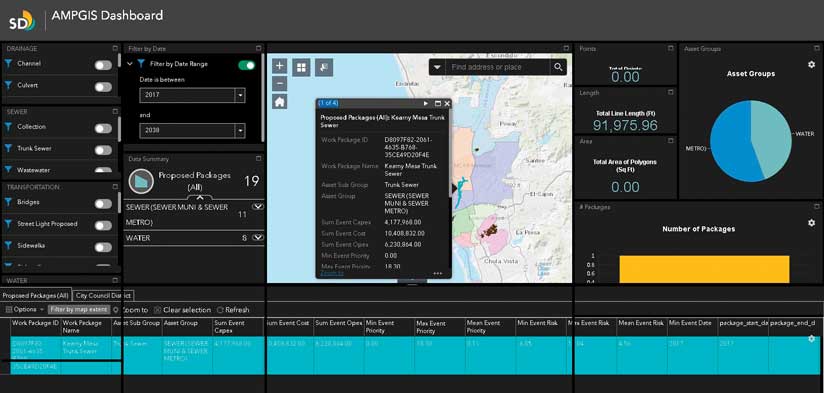Enable the Bridges filter switch
This screenshot has height=393, width=824.
tap(103, 204)
